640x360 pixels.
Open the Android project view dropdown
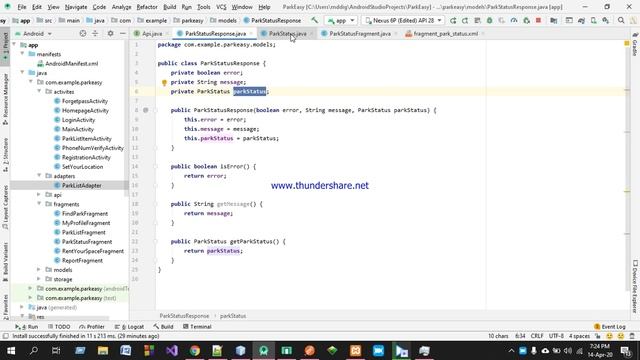(x=33, y=33)
